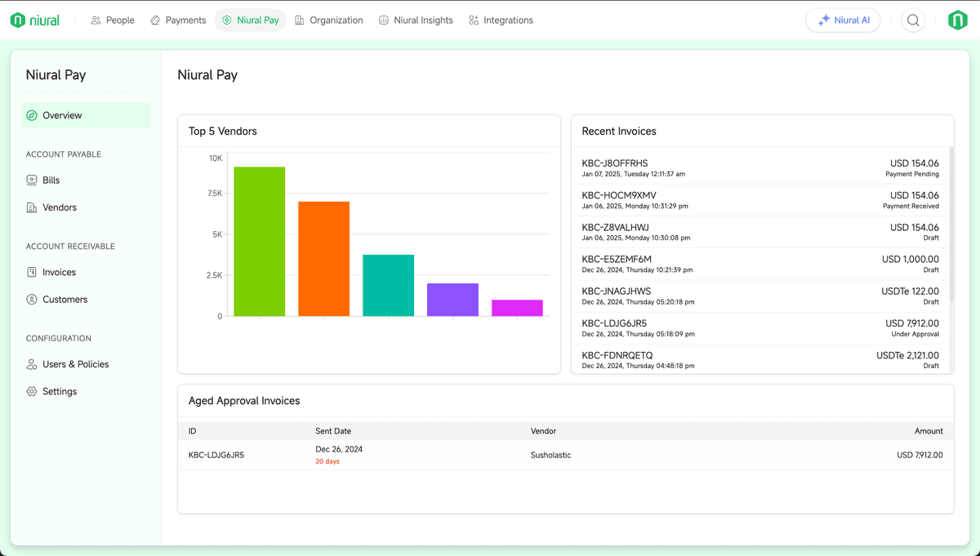The image size is (980, 556).
Task: Open Invoices under Account Receivable
Action: coord(87,273)
